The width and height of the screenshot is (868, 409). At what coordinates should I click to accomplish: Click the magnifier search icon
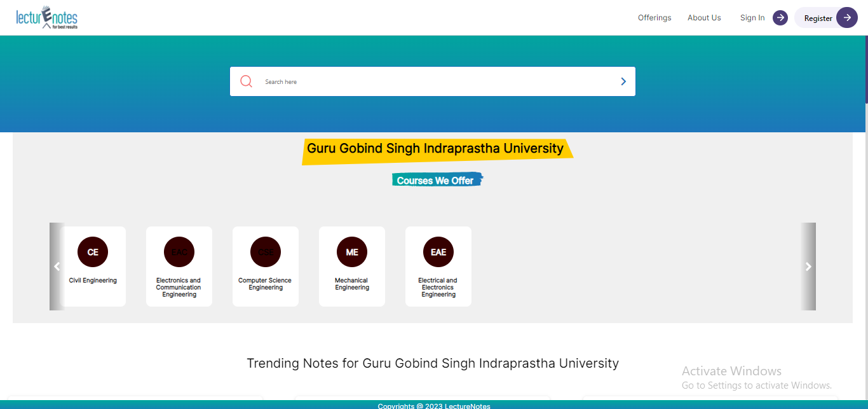(247, 81)
